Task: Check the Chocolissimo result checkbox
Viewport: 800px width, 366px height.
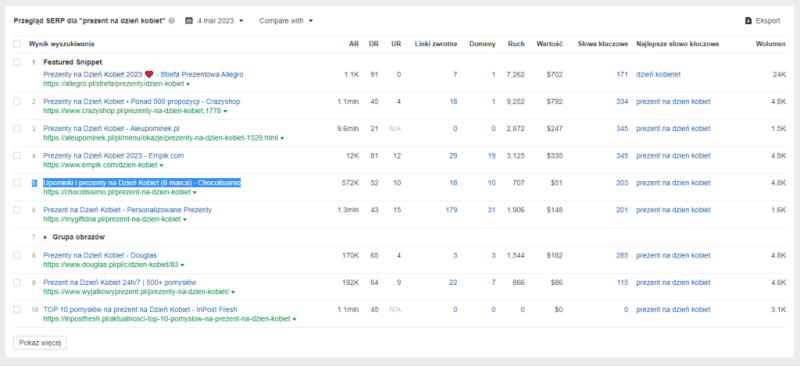Action: tap(17, 183)
